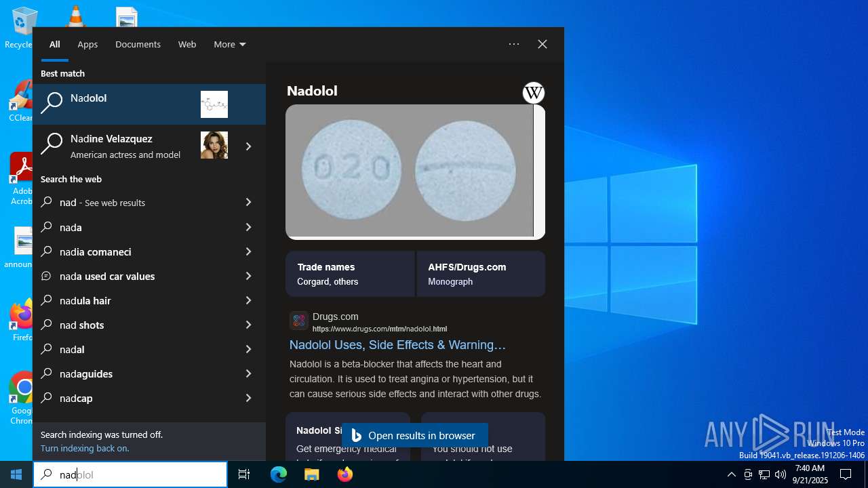Click the Nadolol molecule thumbnail
The image size is (868, 488).
(x=214, y=104)
